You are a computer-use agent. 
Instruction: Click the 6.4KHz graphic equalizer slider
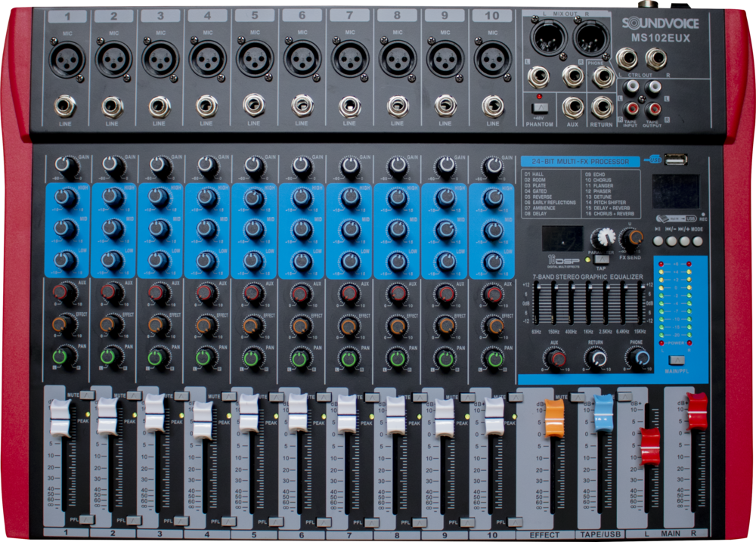tap(624, 304)
